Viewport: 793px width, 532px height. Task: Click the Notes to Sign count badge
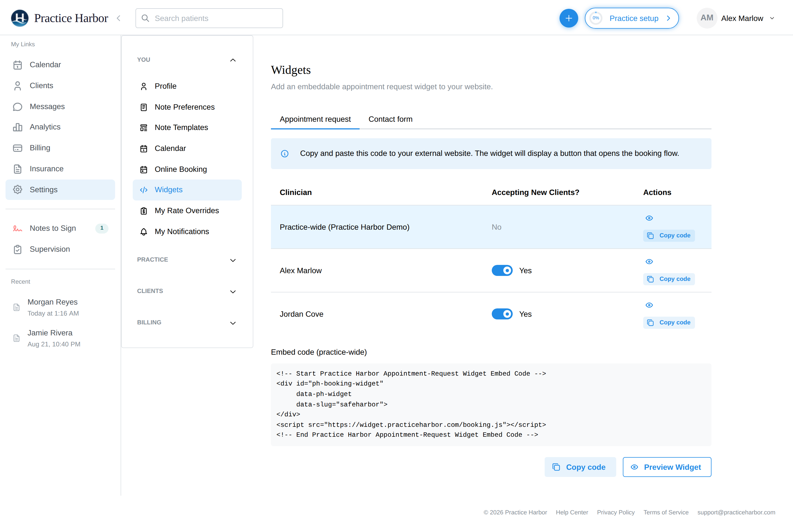[x=101, y=228]
